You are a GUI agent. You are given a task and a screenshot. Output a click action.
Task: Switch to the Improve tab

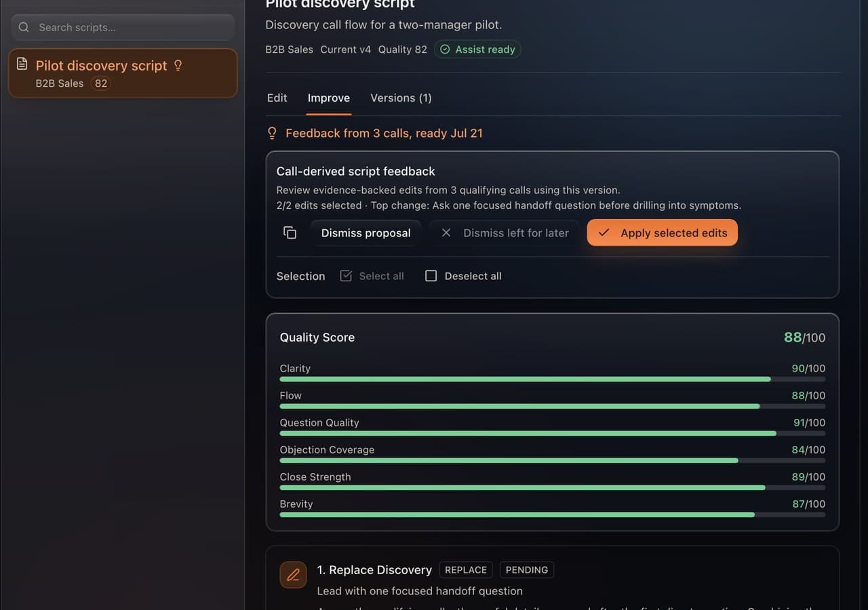329,98
